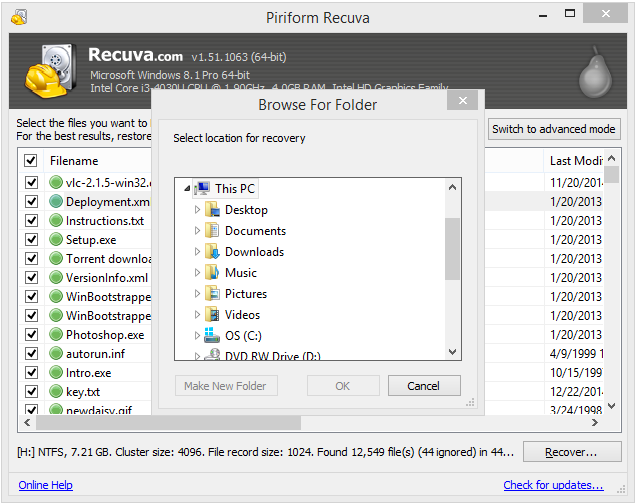
Task: Expand the Videos folder node
Action: point(197,314)
